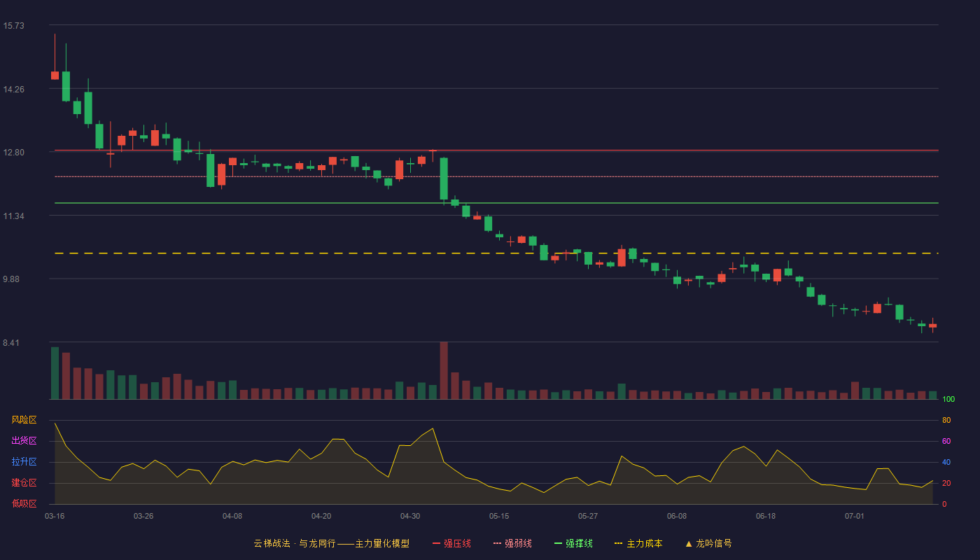Click the 拉升区 zone label

click(x=24, y=462)
